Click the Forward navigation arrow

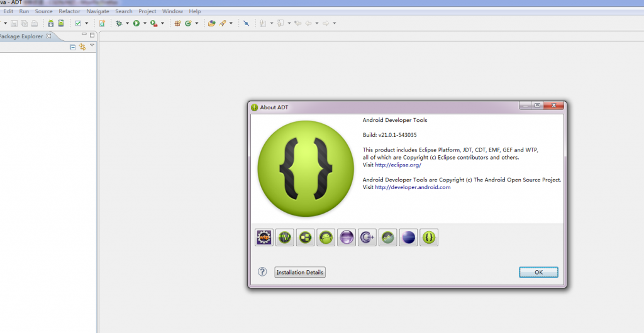(x=326, y=23)
